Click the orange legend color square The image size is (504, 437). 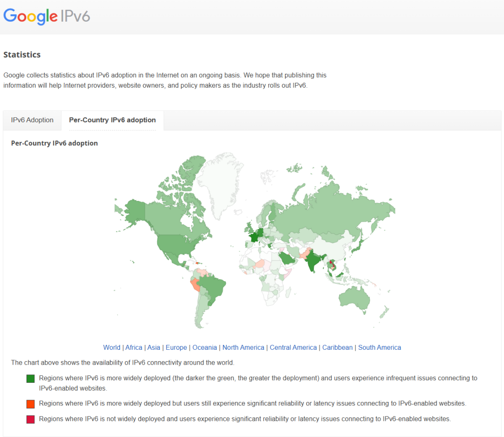(31, 404)
